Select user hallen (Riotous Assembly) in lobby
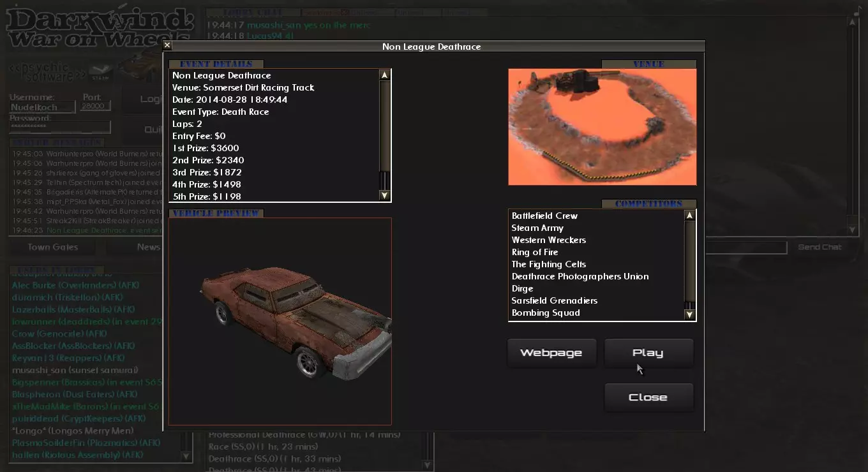 77,455
